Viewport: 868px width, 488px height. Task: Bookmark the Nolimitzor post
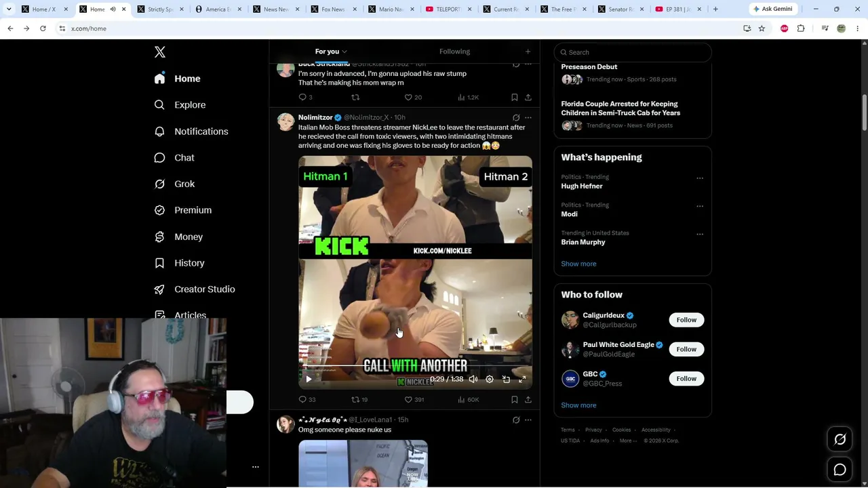[515, 400]
